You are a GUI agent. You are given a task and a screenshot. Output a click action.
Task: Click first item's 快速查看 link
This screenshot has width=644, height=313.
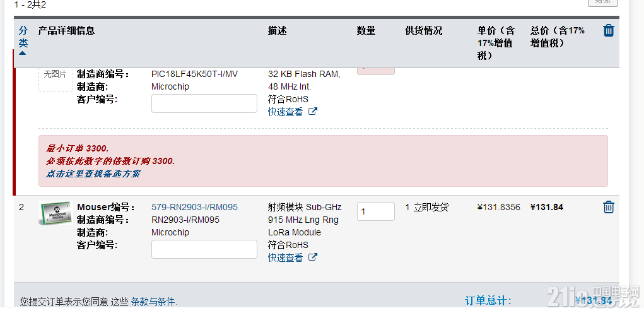[x=286, y=112]
